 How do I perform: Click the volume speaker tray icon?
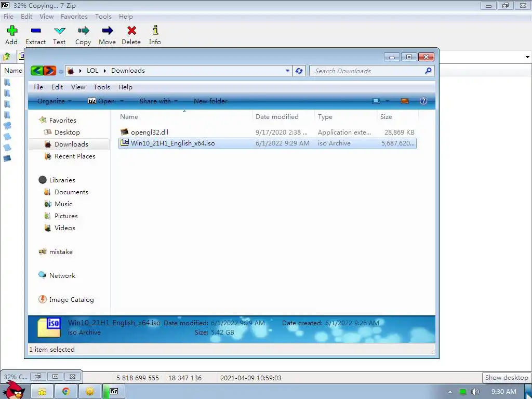coord(475,392)
